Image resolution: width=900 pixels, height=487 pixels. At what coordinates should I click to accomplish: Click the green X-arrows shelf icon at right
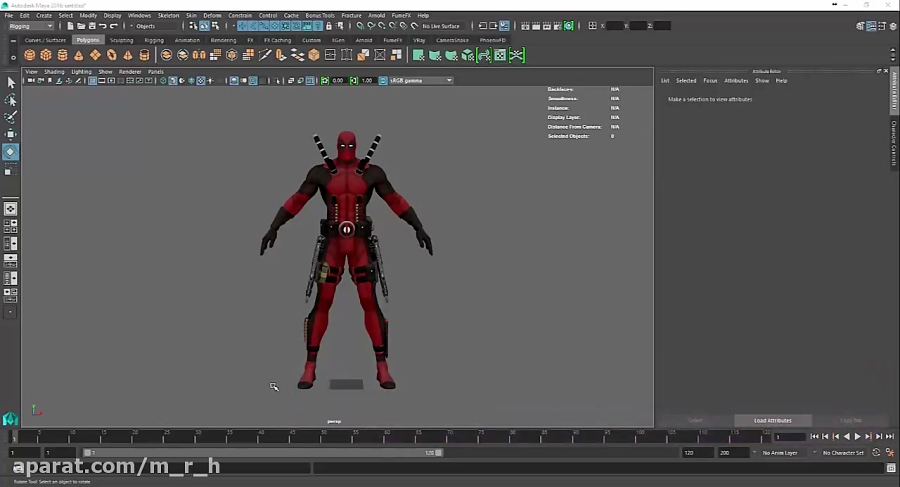[x=517, y=55]
